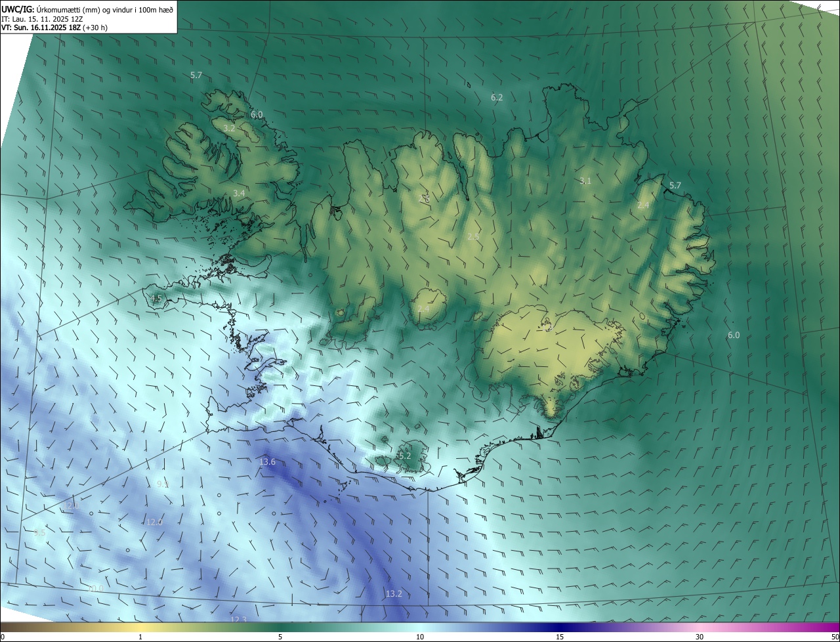Viewport: 840px width, 642px height.
Task: Select the 30 tick on the color legend
Action: 700,637
